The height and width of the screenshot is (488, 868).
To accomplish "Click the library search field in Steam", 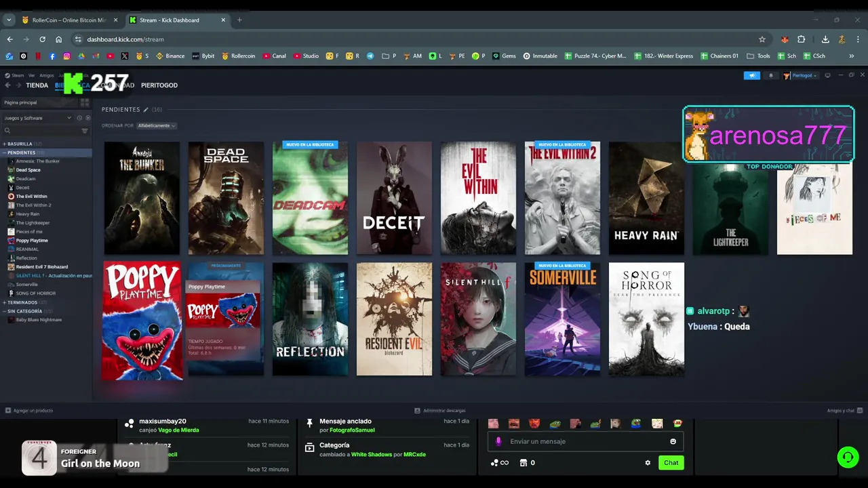I will 41,130.
